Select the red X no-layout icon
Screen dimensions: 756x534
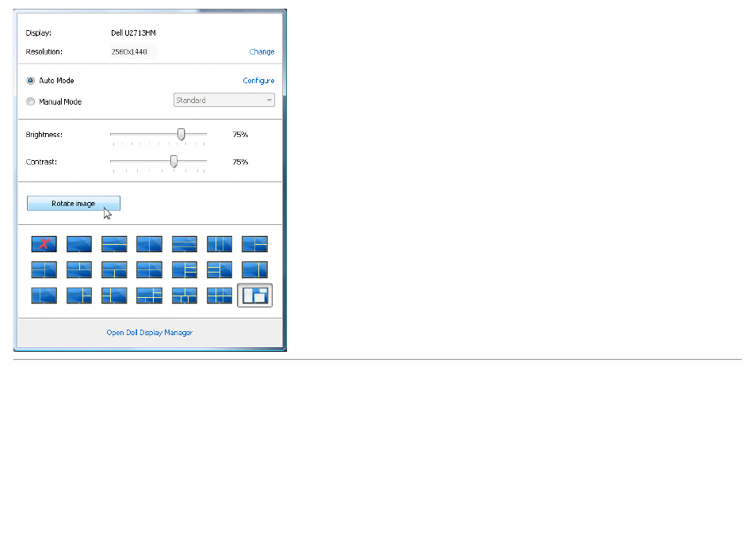(44, 244)
